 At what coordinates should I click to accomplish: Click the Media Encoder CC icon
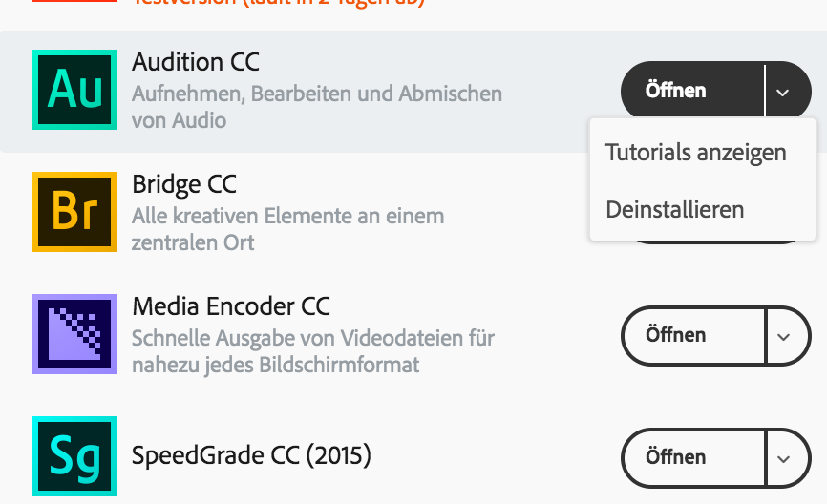tap(74, 333)
